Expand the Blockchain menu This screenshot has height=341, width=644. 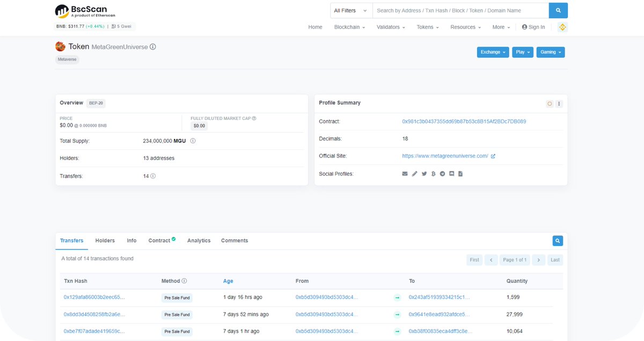click(x=349, y=27)
